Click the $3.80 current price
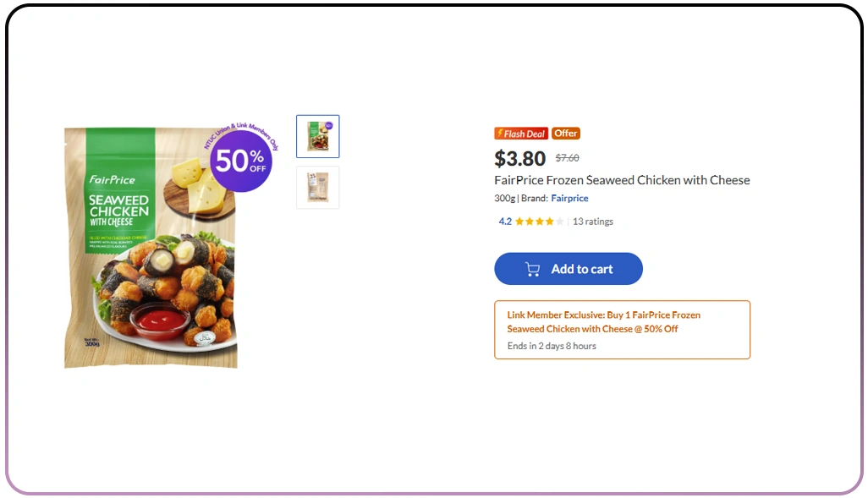Screen dimensions: 868x498 pos(519,158)
